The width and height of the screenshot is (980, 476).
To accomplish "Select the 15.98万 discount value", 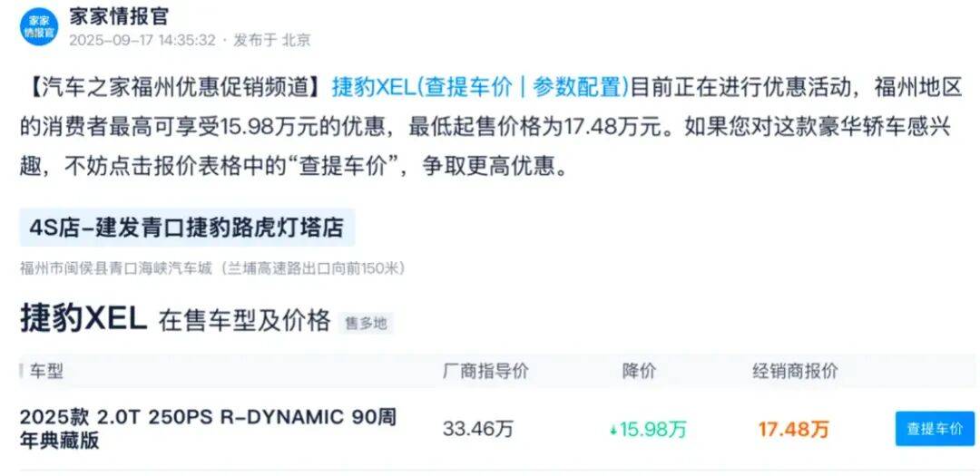I will click(652, 429).
